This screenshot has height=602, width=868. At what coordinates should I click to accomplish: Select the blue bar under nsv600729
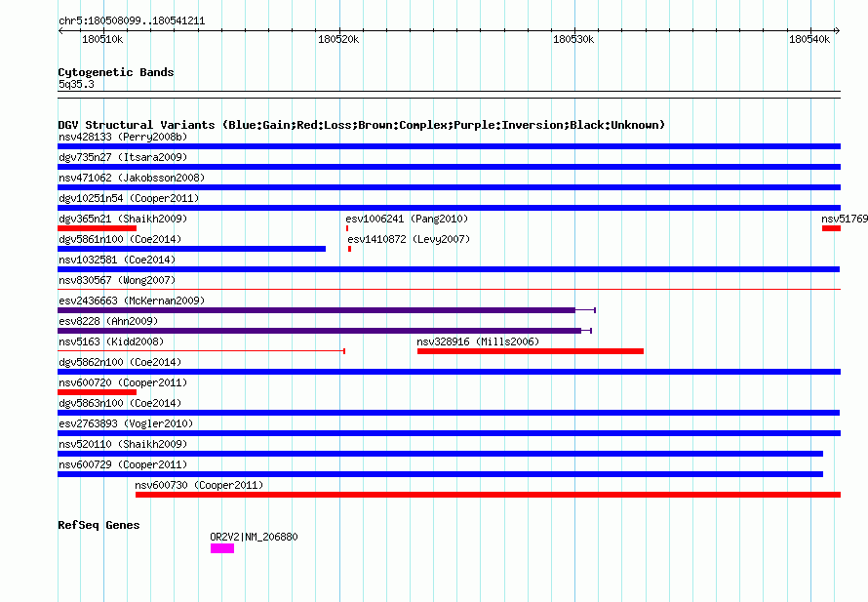[x=440, y=474]
